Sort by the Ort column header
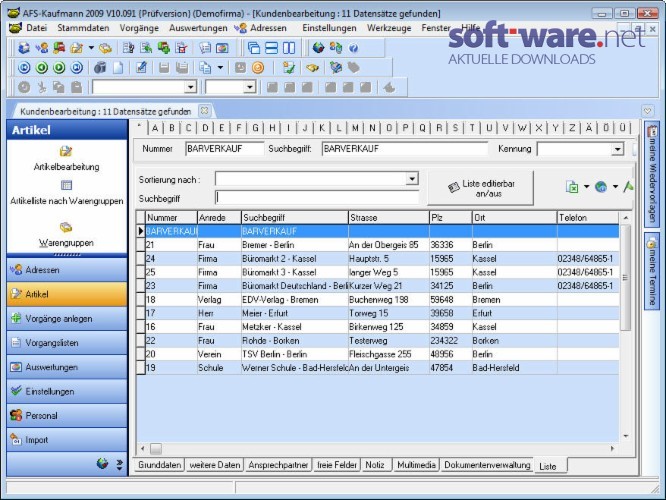The height and width of the screenshot is (500, 666). [x=514, y=218]
